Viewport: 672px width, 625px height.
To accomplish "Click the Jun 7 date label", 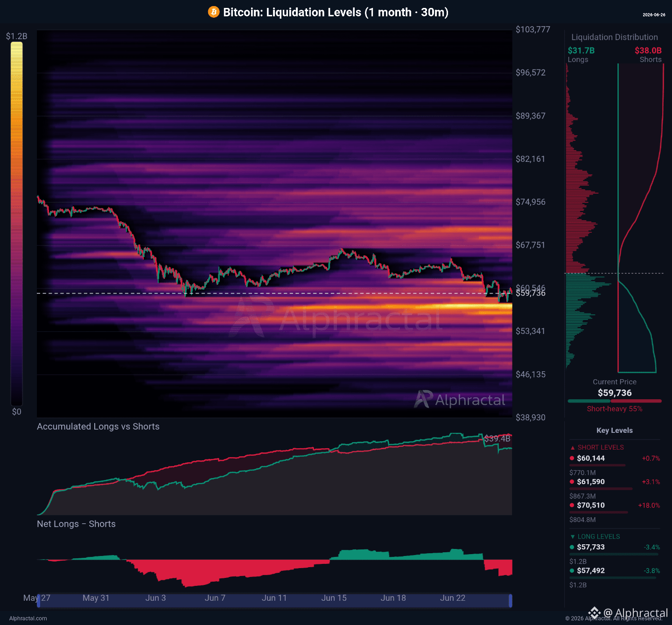I will pyautogui.click(x=215, y=598).
